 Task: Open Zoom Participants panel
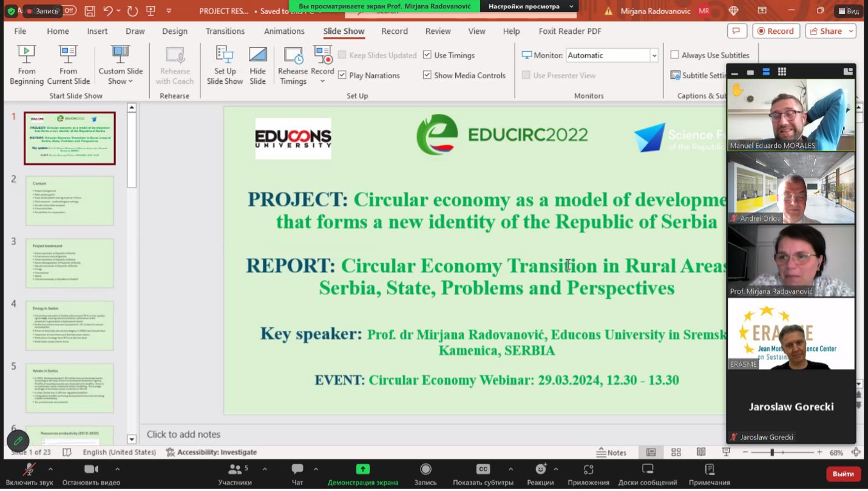[x=234, y=469]
